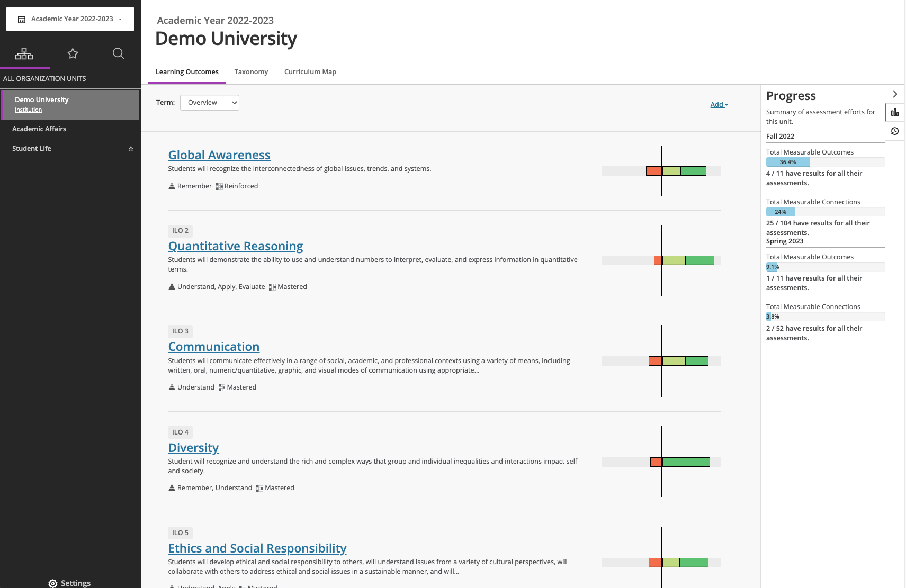
Task: Open Ethics and Social Responsibility outcome
Action: tap(257, 548)
